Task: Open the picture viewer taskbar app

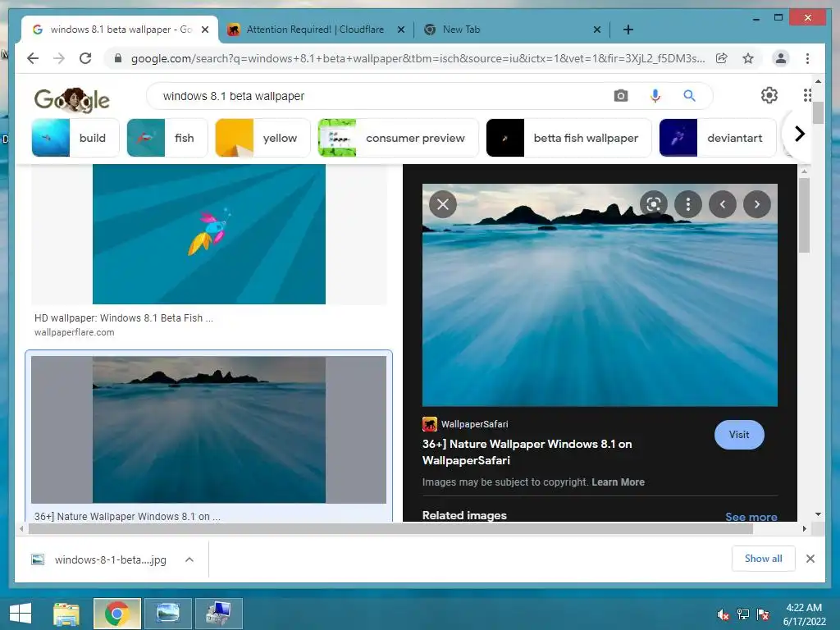Action: point(168,614)
